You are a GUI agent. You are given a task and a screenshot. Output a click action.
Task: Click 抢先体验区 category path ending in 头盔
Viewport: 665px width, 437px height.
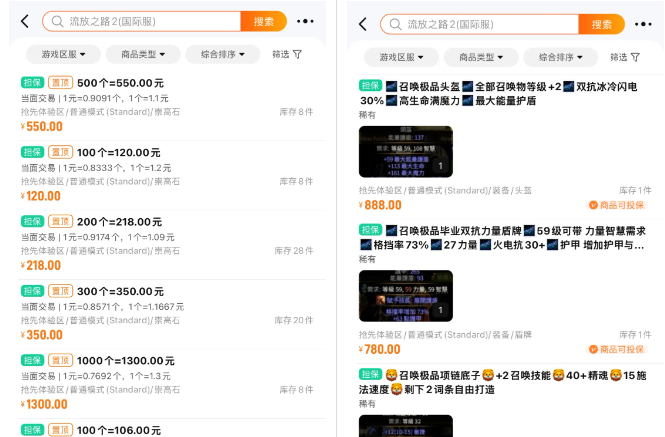pos(445,190)
